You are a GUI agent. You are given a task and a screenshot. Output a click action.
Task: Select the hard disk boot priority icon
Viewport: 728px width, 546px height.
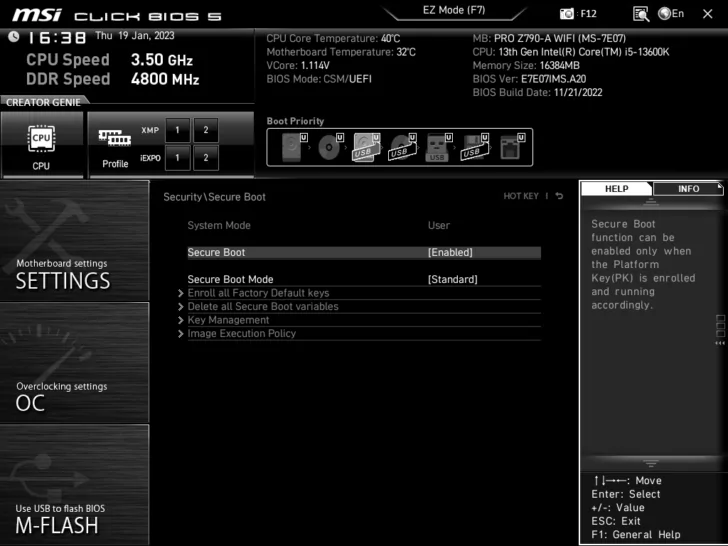292,147
